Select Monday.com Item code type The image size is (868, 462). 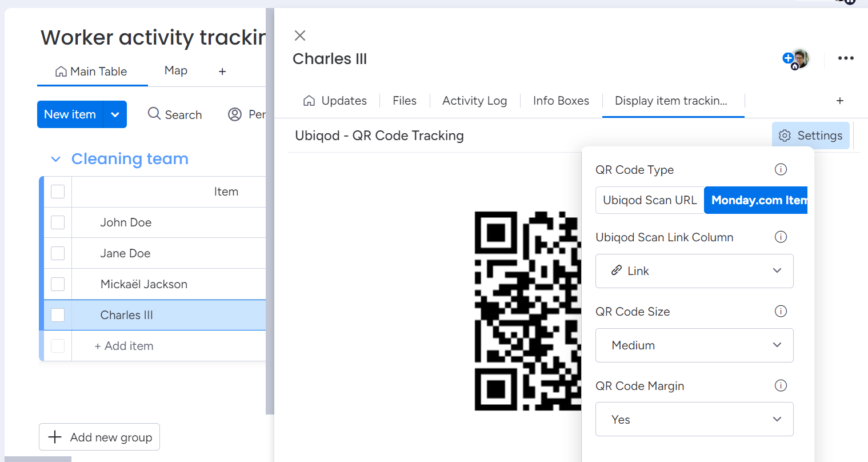tap(756, 200)
